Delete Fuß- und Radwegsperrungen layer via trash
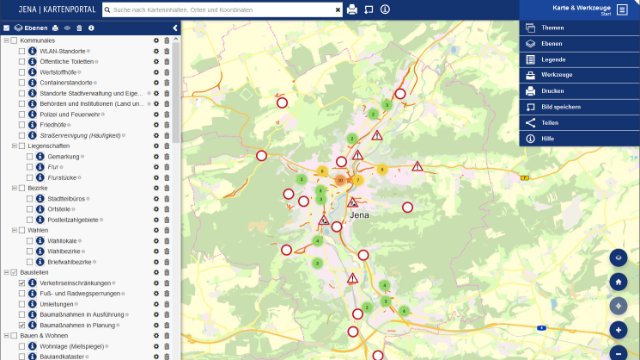Viewport: 640px width, 360px height. (167, 293)
